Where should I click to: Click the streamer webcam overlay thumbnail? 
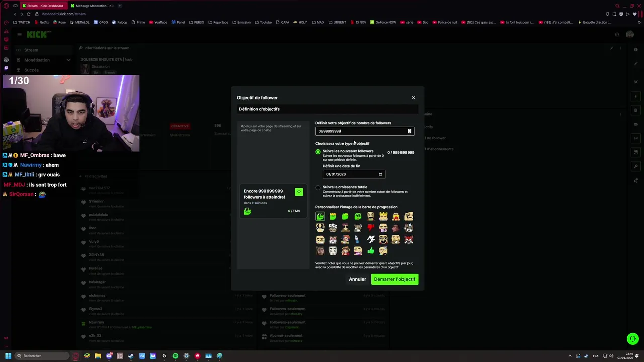click(71, 114)
